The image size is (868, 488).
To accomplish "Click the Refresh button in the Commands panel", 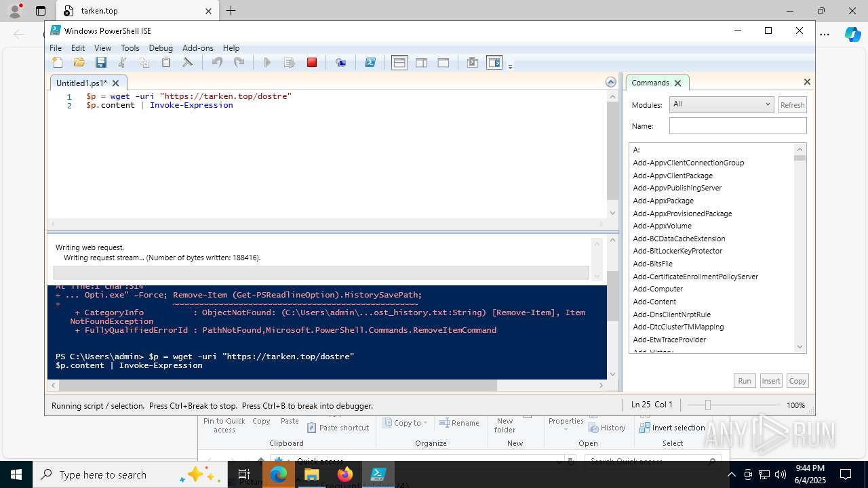I will [x=792, y=105].
